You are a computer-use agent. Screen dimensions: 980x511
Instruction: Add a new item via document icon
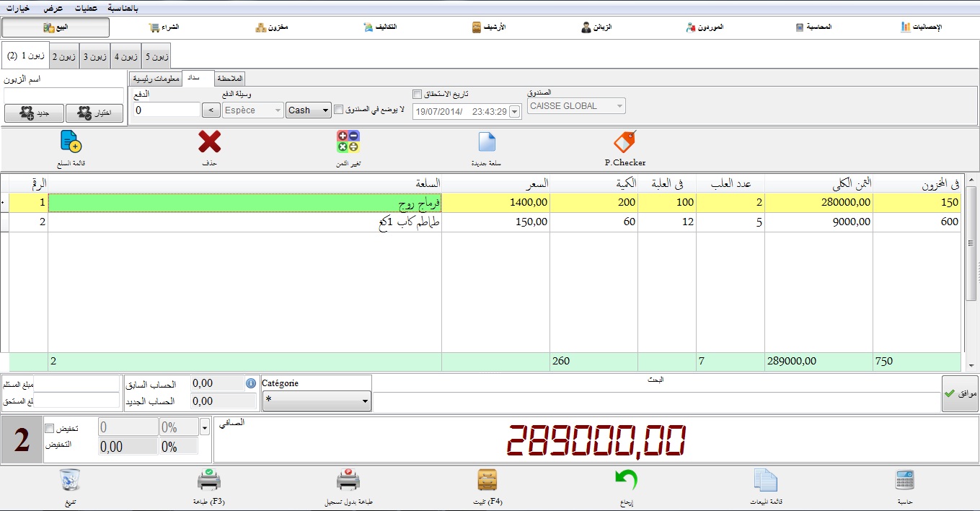487,141
